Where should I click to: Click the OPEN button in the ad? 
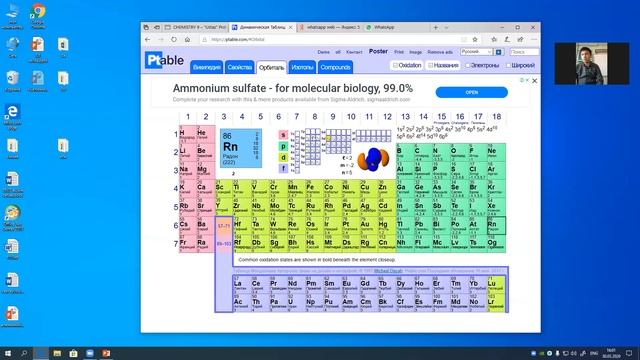(x=471, y=92)
